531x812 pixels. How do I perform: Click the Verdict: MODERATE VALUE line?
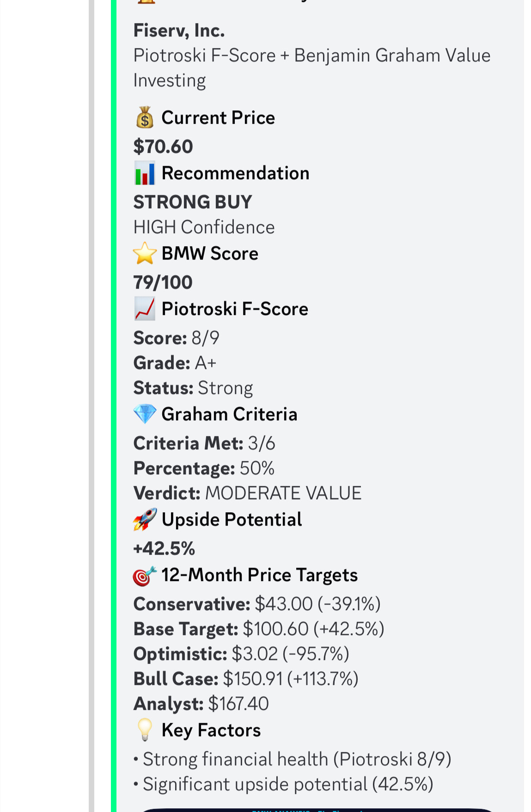point(247,493)
